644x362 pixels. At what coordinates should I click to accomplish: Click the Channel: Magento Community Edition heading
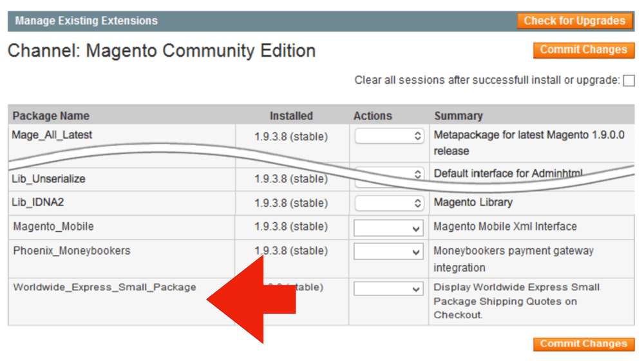tap(162, 51)
